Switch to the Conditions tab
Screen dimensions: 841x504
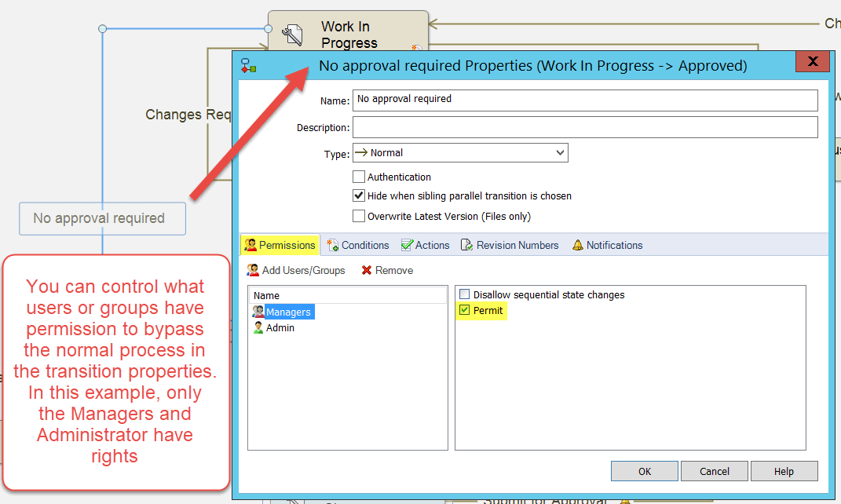[x=358, y=245]
